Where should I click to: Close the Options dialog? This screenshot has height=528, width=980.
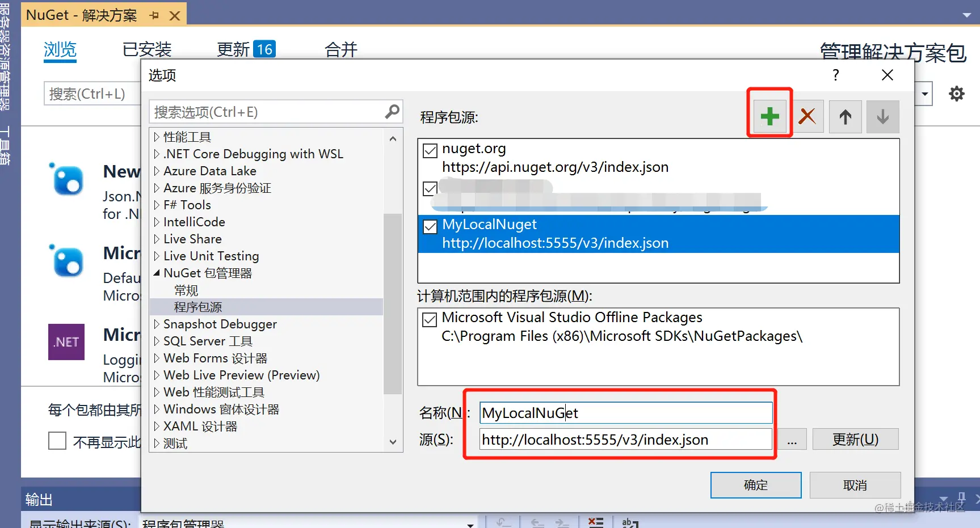pyautogui.click(x=888, y=75)
